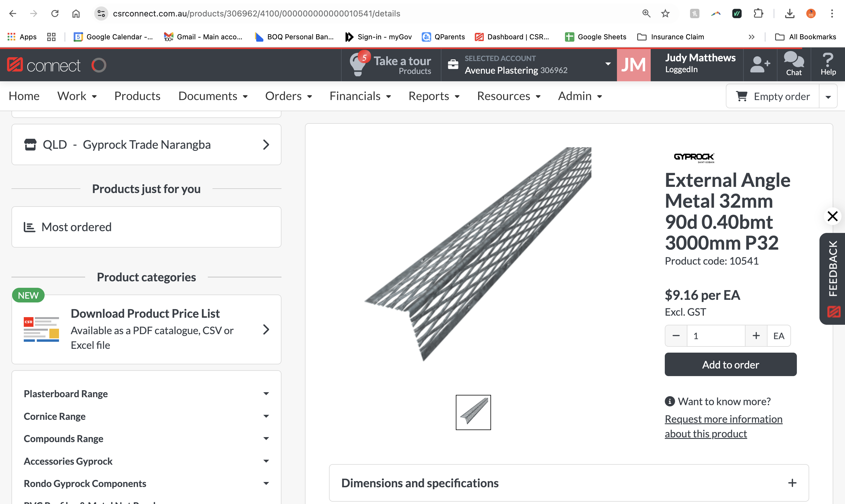Reload the current page
This screenshot has width=845, height=504.
(x=55, y=13)
